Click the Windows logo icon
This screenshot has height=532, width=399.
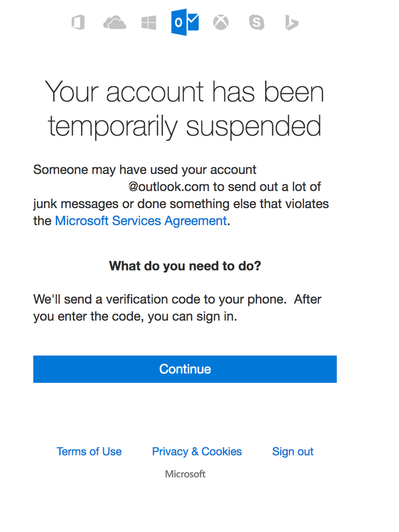click(x=149, y=22)
